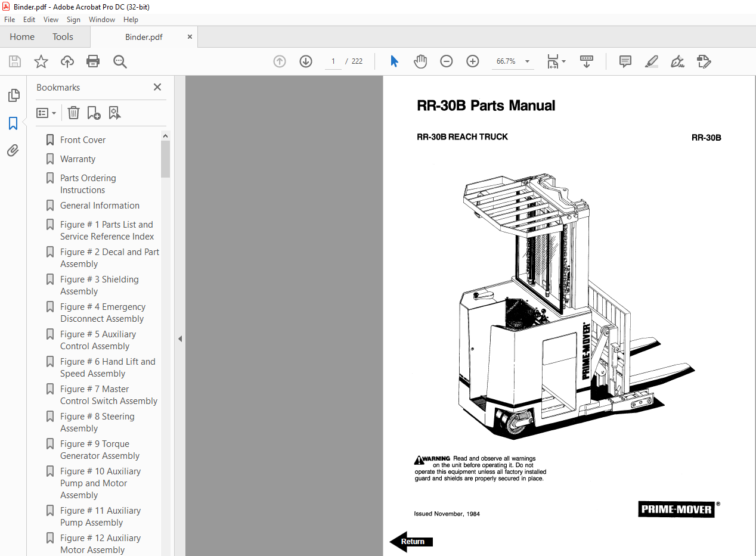The height and width of the screenshot is (556, 756).
Task: Go to Figure # 8 Steering Assembly bookmark
Action: [97, 423]
